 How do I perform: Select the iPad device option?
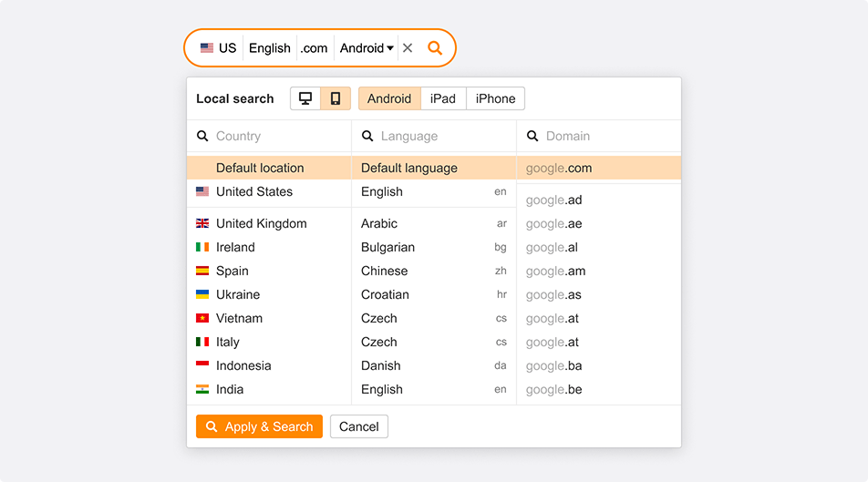[x=443, y=98]
